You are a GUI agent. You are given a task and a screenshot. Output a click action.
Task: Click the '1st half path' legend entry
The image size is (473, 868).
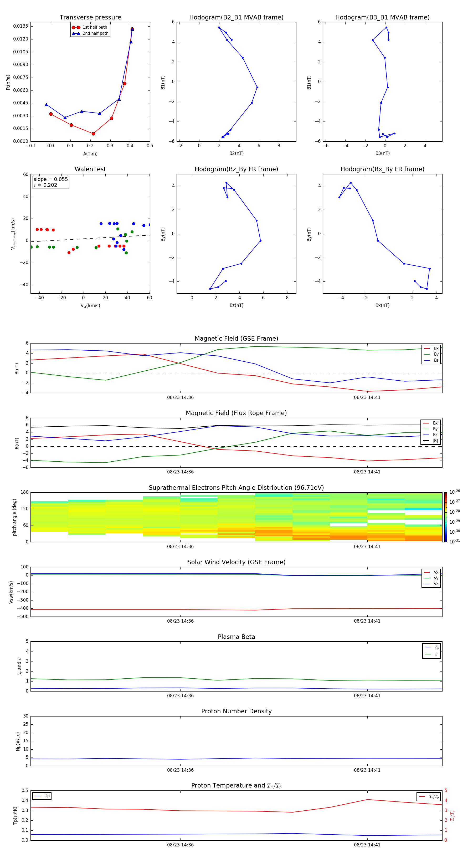click(90, 27)
